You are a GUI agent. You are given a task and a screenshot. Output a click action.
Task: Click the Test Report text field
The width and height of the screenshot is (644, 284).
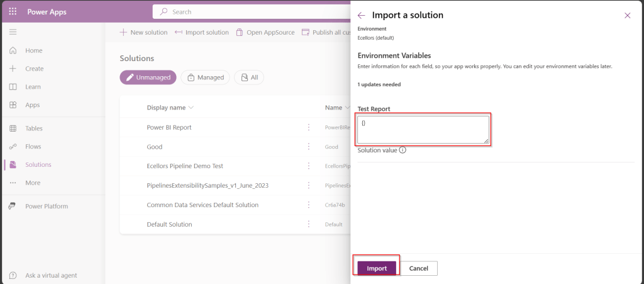click(x=423, y=130)
